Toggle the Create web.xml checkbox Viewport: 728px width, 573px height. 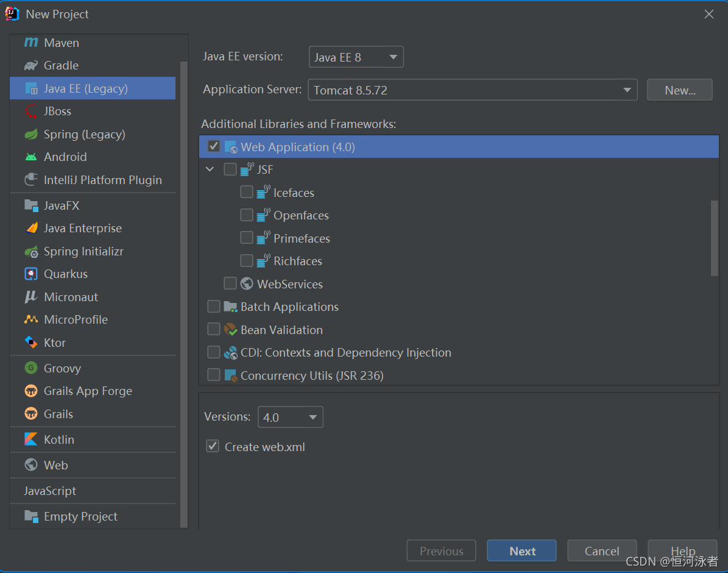(x=213, y=446)
